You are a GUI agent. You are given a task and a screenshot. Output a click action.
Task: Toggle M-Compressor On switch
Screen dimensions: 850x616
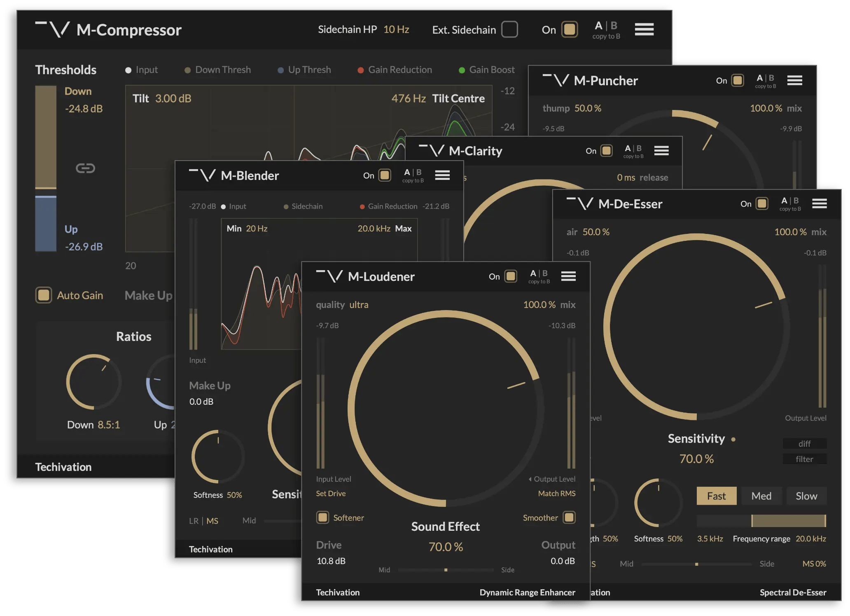click(x=570, y=29)
